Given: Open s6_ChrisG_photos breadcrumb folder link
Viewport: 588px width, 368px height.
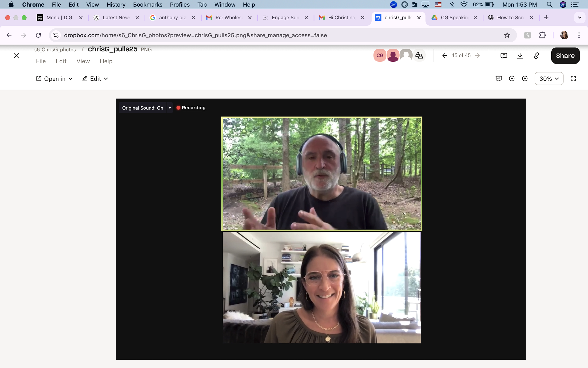Looking at the screenshot, I should [55, 50].
